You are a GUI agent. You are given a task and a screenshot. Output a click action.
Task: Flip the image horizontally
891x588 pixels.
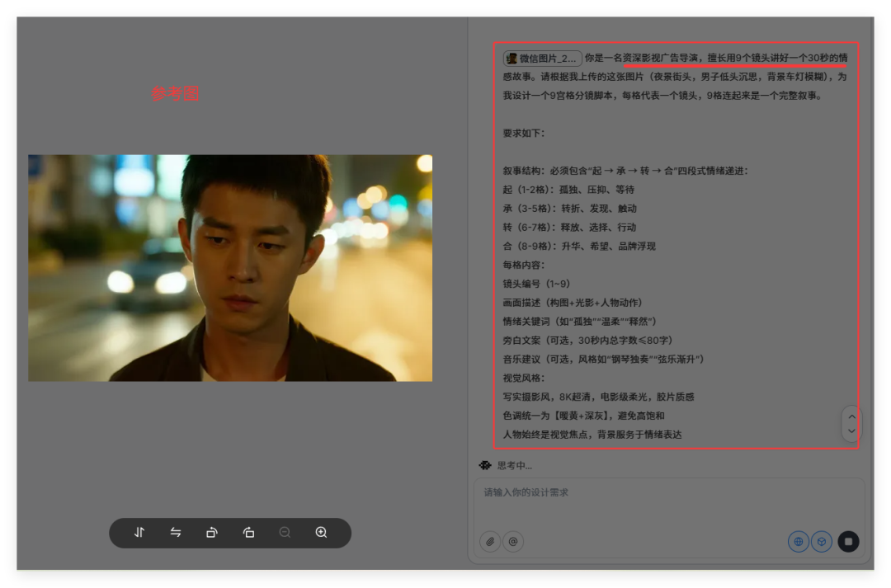coord(176,533)
